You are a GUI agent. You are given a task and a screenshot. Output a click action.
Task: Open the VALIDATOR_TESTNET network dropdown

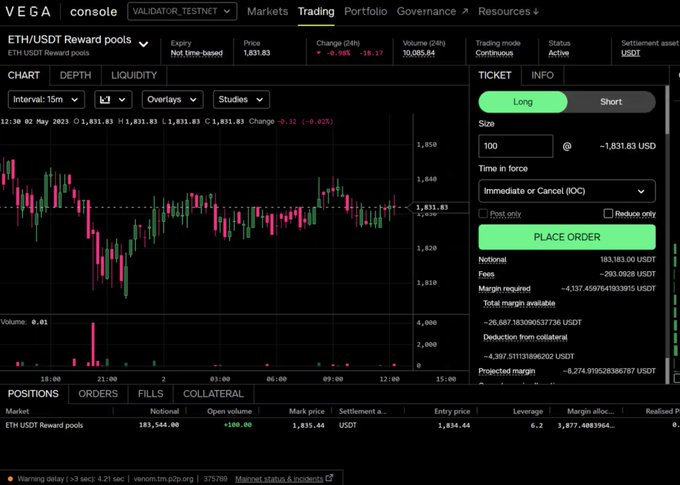[x=182, y=11]
